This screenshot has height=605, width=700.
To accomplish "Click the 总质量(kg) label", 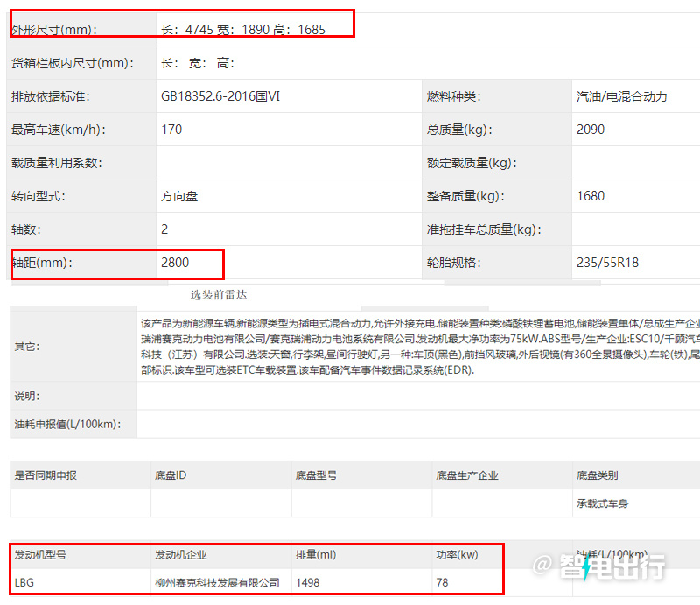I will [x=459, y=130].
